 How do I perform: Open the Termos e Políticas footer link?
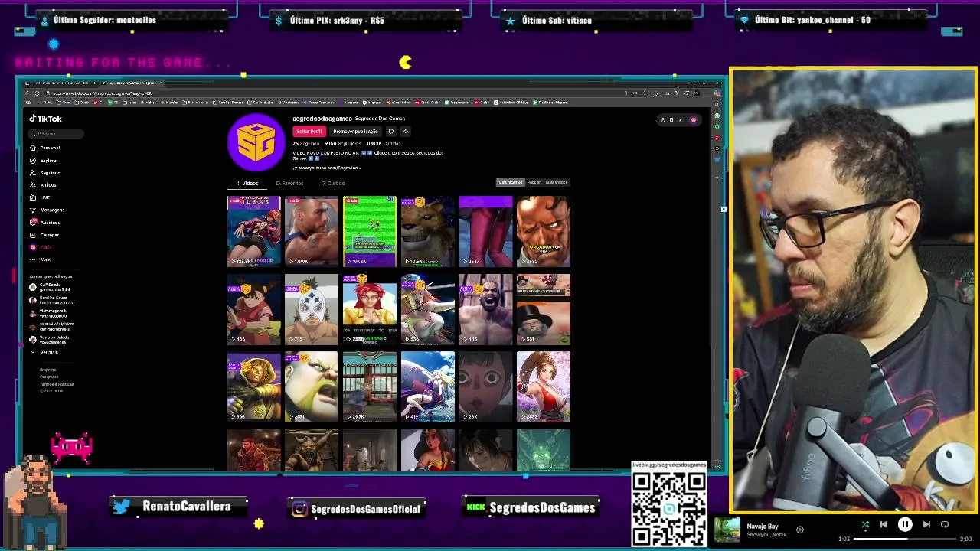[x=57, y=384]
